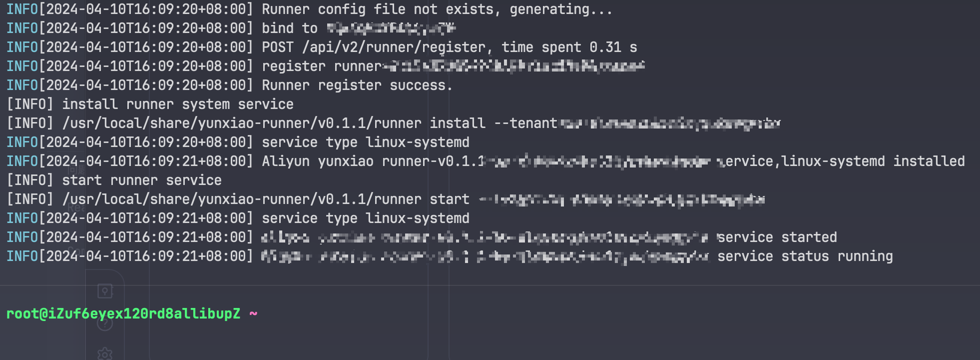Click the 'Aliyun yunxiao runner-v0.1.1' text

374,161
